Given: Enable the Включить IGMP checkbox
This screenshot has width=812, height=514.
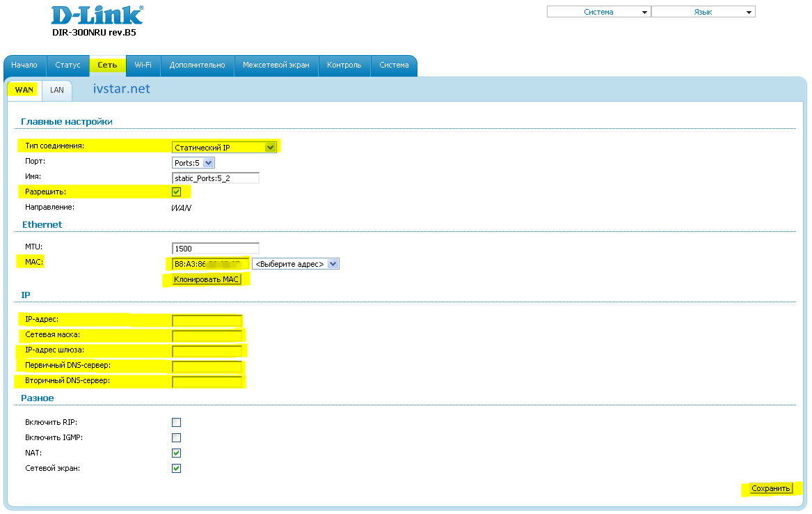Looking at the screenshot, I should pyautogui.click(x=176, y=437).
